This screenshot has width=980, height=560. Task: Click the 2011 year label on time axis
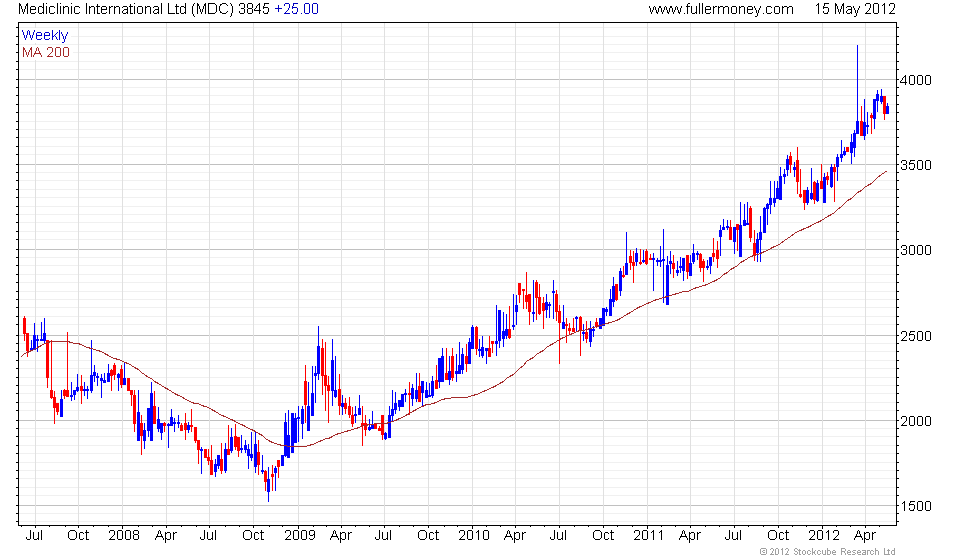click(648, 535)
